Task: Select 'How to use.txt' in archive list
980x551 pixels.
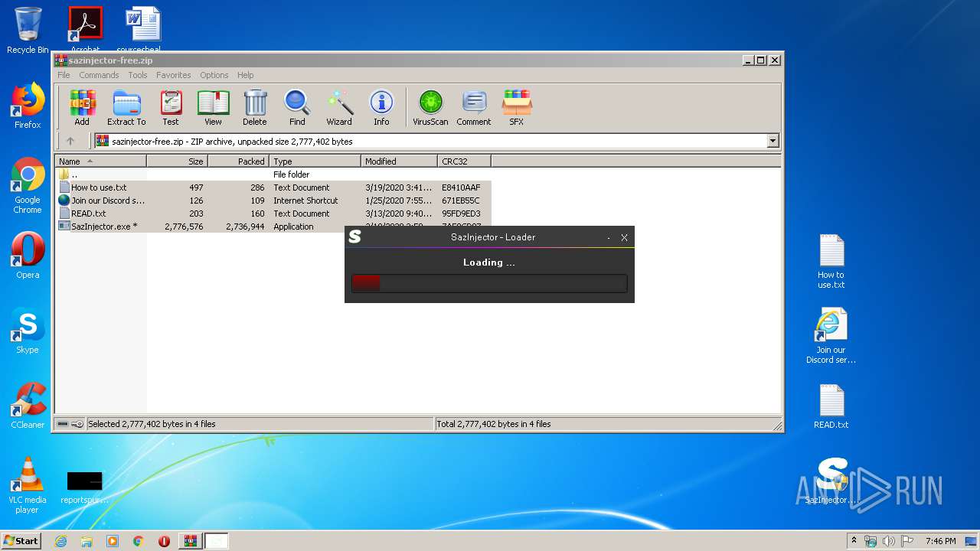Action: [273, 187]
